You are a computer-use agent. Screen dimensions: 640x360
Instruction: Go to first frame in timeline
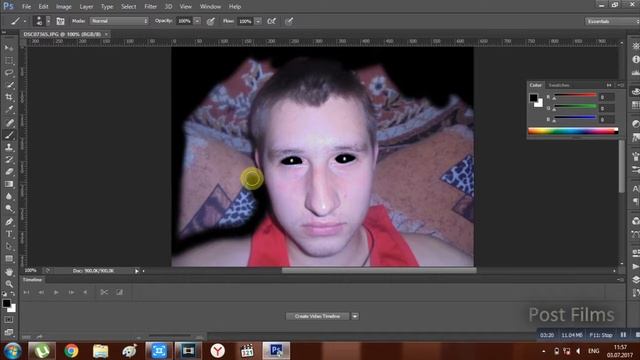(27, 292)
